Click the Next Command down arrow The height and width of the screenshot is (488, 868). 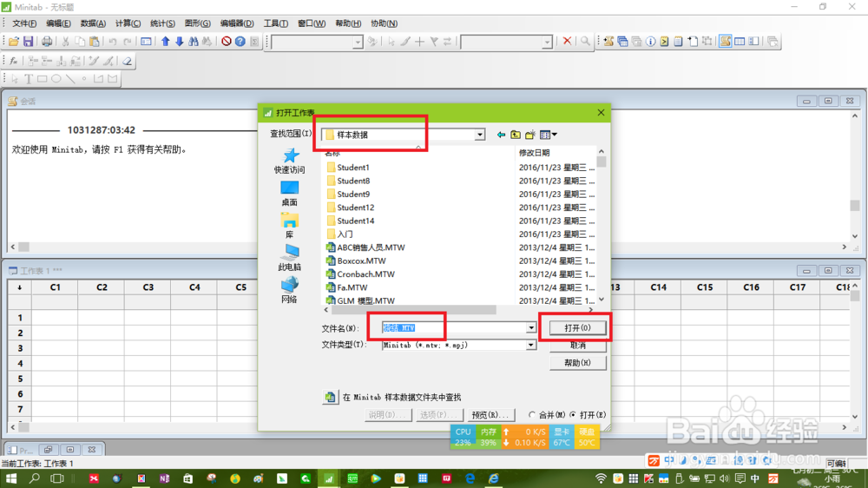[180, 42]
